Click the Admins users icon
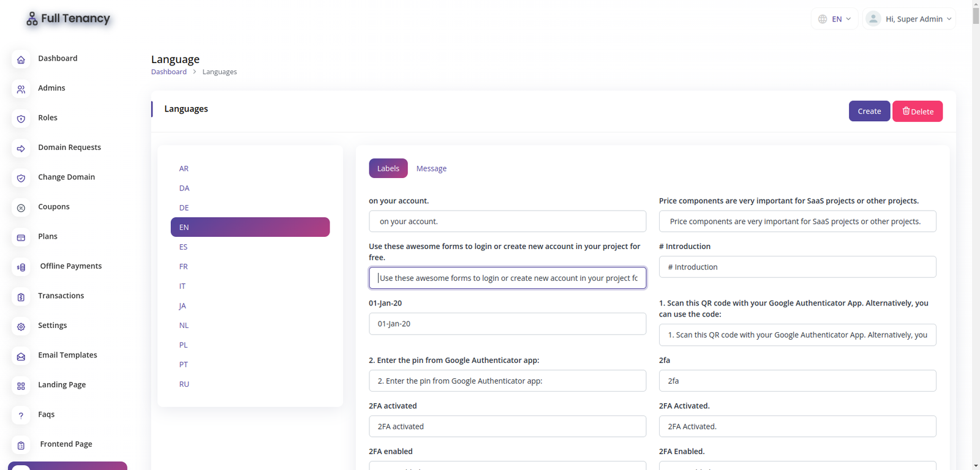The height and width of the screenshot is (470, 980). coord(21,89)
